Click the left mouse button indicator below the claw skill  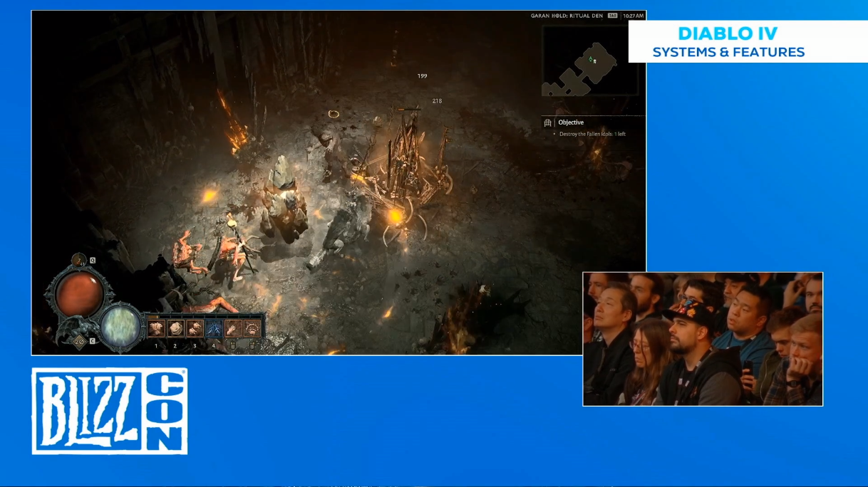[x=232, y=345]
